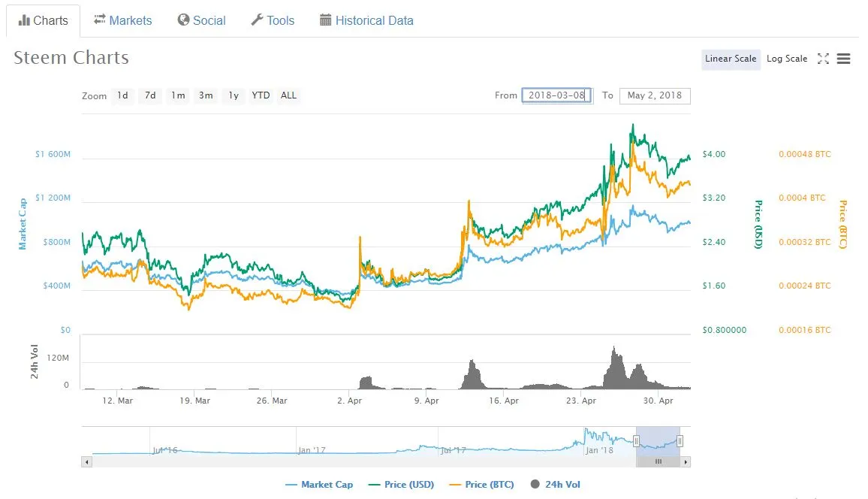This screenshot has height=499, width=868.
Task: Click the 23. Apr date axis label
Action: pyautogui.click(x=581, y=401)
